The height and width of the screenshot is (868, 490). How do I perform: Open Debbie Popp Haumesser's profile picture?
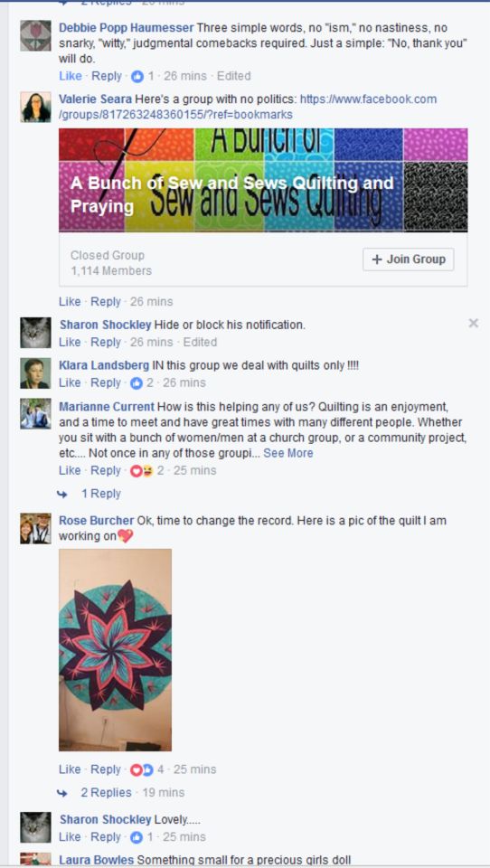(x=35, y=35)
